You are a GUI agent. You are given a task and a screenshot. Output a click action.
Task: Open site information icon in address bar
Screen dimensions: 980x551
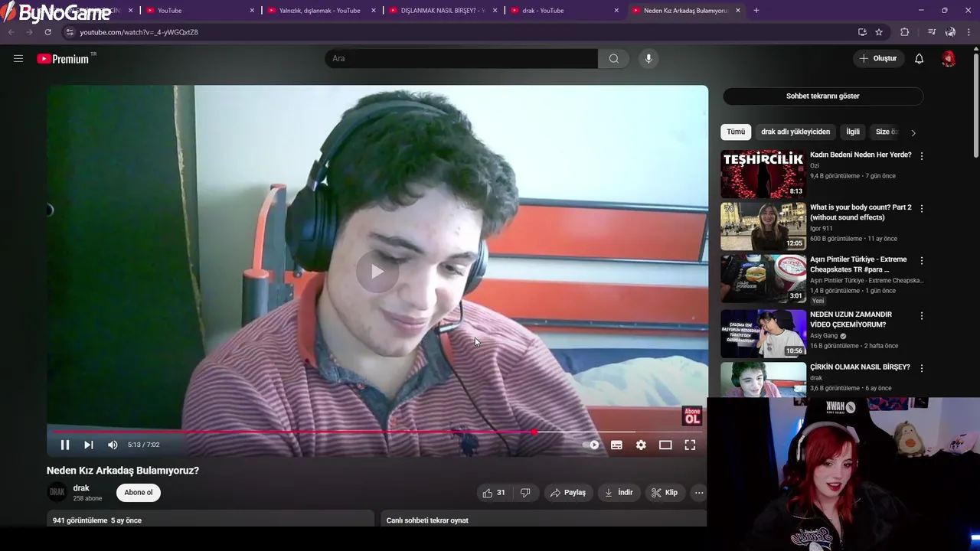[70, 32]
